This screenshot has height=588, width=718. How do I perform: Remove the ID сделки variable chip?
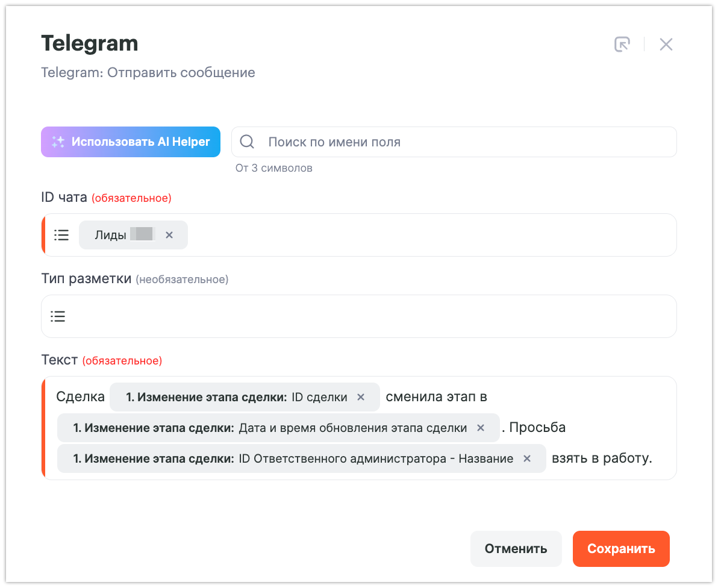[x=361, y=397]
